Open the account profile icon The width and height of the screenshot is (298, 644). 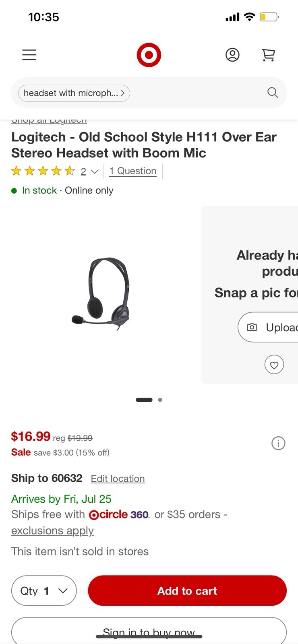pos(232,55)
